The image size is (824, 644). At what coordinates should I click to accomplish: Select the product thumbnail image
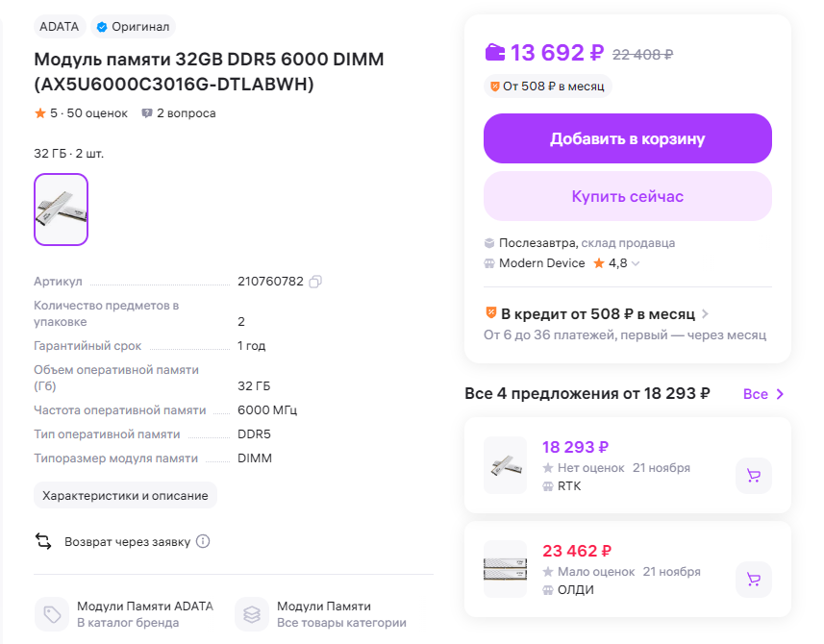tap(61, 210)
